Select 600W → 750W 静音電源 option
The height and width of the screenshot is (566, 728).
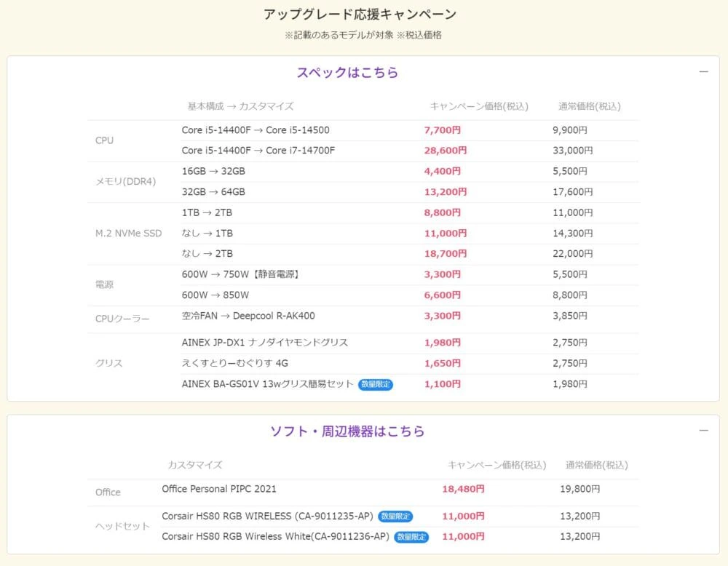(241, 274)
